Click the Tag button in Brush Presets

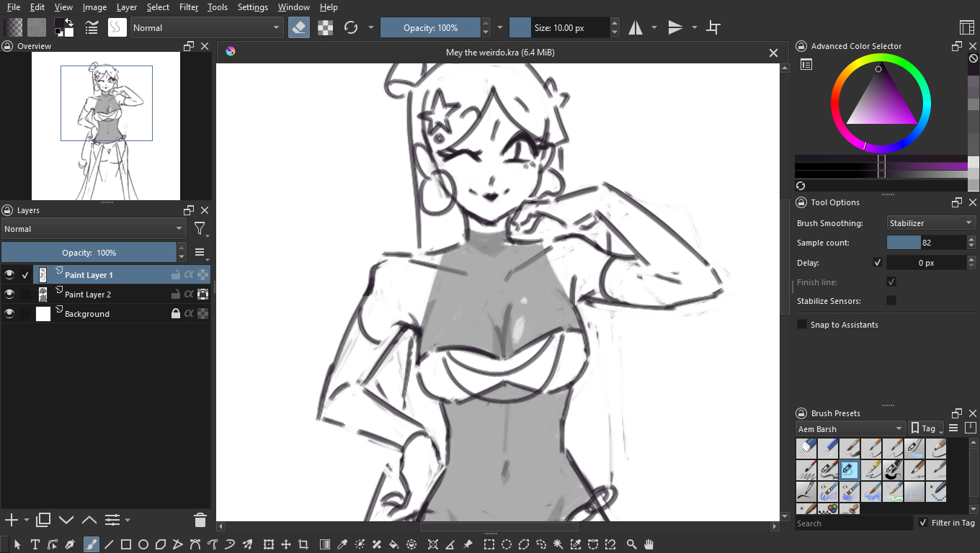pyautogui.click(x=927, y=428)
